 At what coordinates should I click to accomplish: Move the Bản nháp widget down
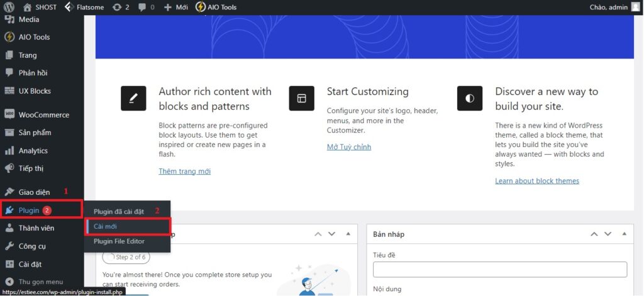[x=608, y=234]
